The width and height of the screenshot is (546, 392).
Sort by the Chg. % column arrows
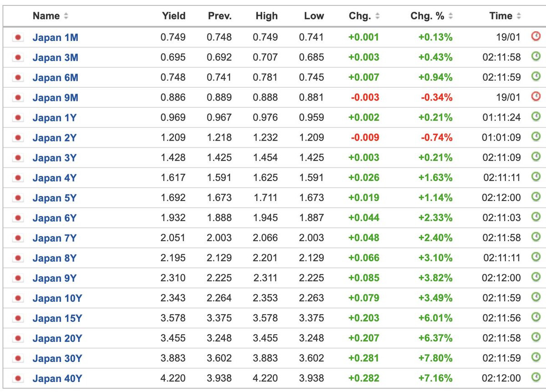(x=450, y=16)
